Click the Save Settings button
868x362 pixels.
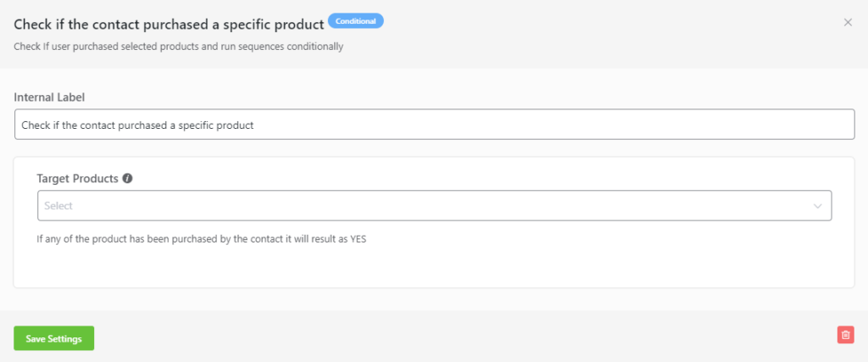click(x=53, y=338)
